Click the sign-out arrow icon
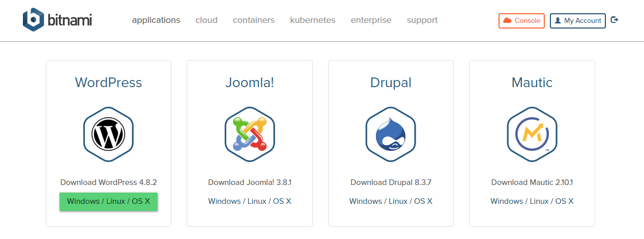Screen dimensions: 644x239 coord(614,20)
